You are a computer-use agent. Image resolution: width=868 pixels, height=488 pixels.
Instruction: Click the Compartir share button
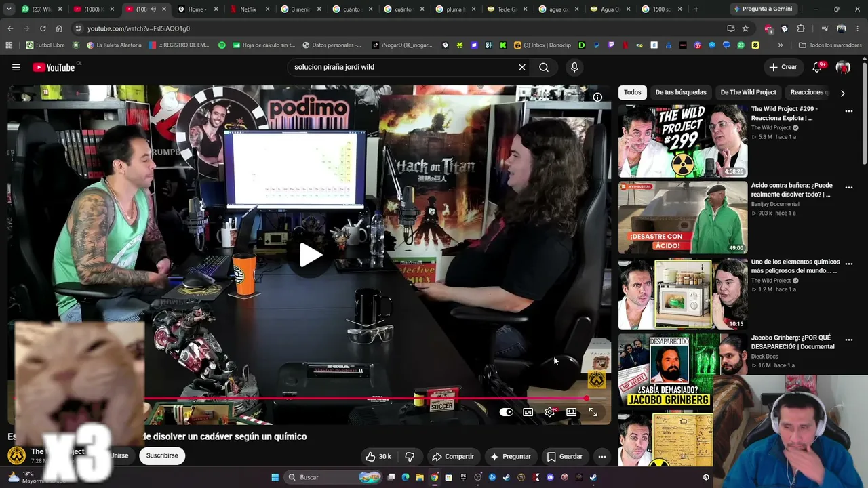point(453,456)
